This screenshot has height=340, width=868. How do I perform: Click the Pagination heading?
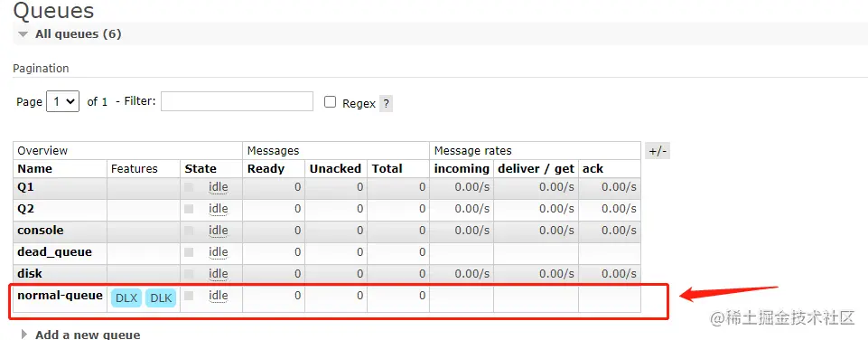point(41,69)
